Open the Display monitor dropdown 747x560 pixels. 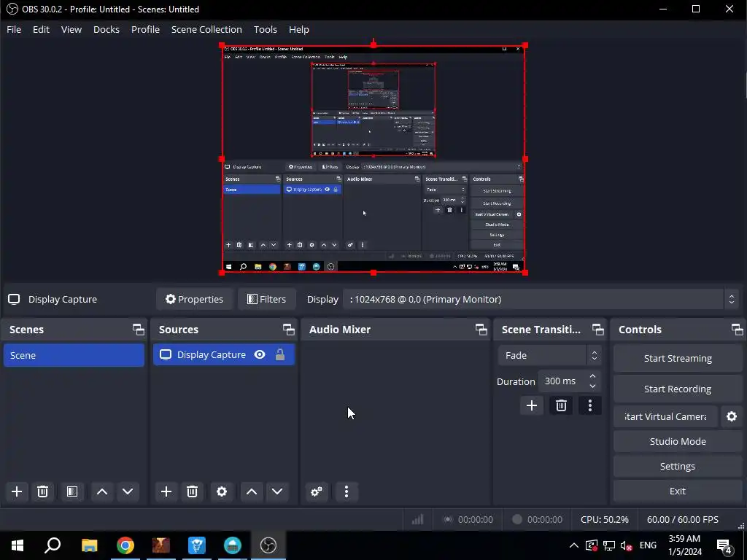(540, 300)
